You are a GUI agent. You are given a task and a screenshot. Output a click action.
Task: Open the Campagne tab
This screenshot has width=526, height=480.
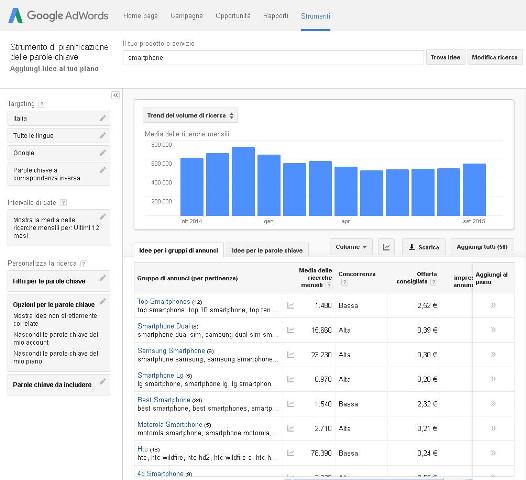point(187,16)
